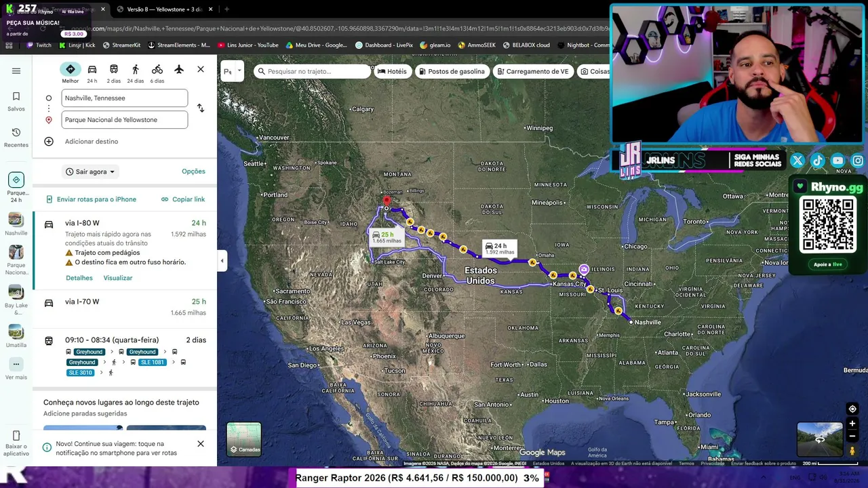Select the Greyhound transit route option
868x488 pixels.
[125, 356]
